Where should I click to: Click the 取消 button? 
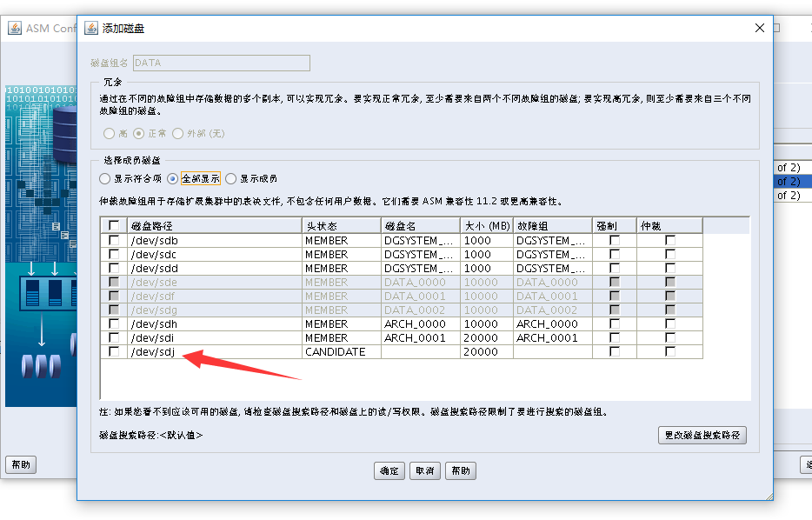[424, 470]
